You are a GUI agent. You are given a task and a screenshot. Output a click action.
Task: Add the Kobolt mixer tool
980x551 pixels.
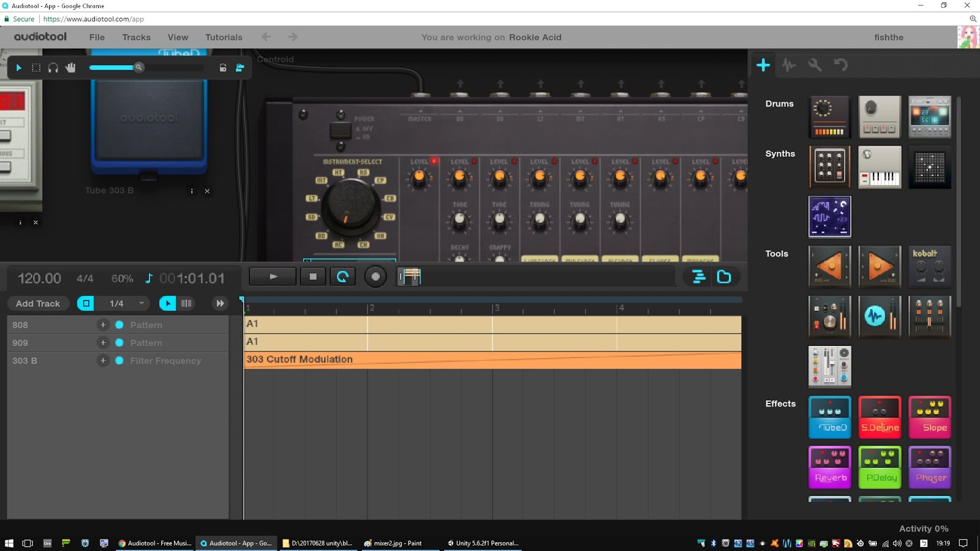pos(930,266)
